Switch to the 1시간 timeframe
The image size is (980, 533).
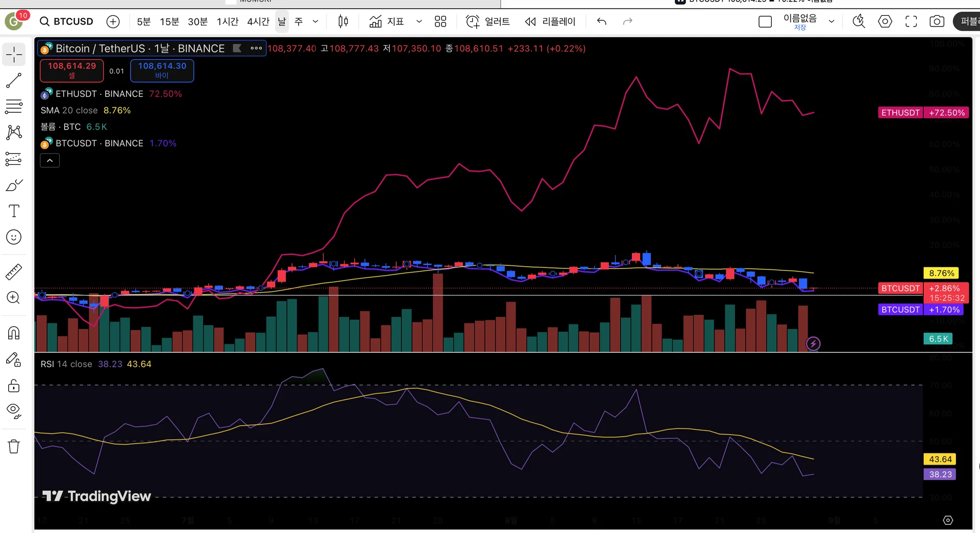(x=228, y=21)
